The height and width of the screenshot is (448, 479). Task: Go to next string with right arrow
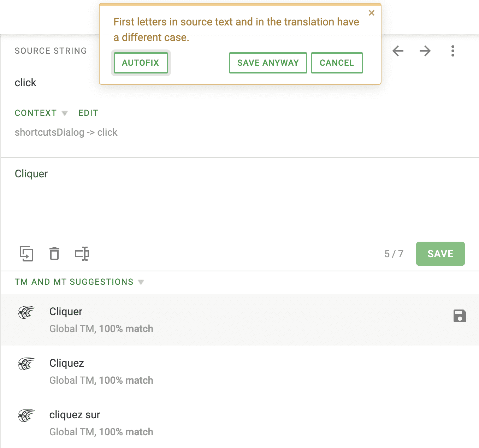pos(425,51)
